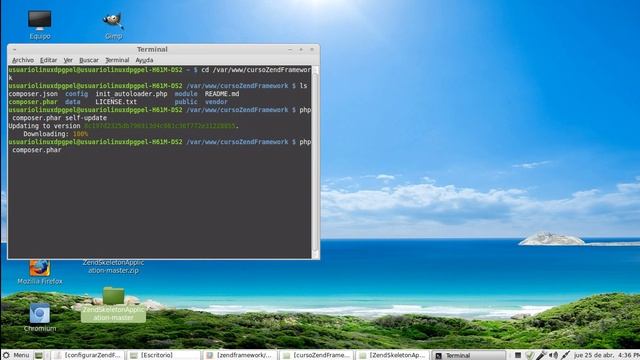
Task: Click LICENSE.txt in the terminal output
Action: click(116, 102)
